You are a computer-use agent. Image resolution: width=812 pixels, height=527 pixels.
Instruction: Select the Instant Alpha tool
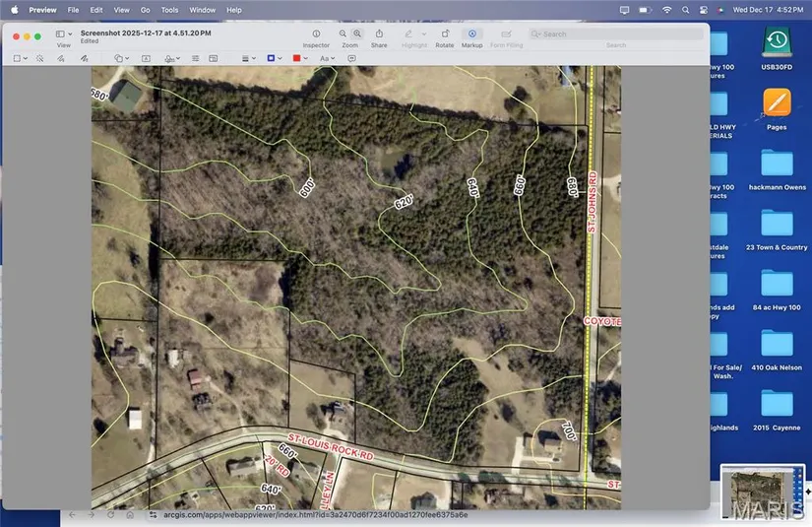(39, 59)
